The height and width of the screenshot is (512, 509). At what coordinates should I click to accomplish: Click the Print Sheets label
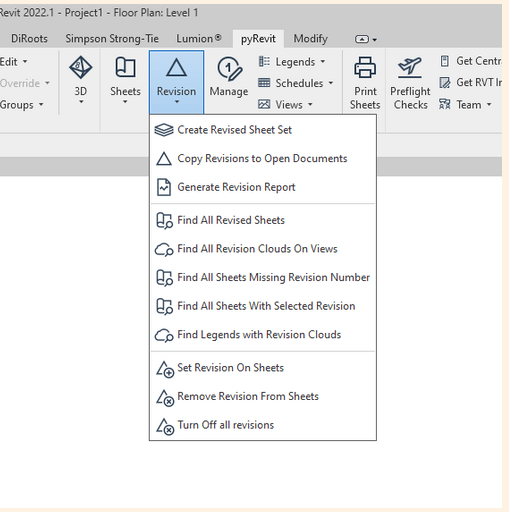(365, 98)
